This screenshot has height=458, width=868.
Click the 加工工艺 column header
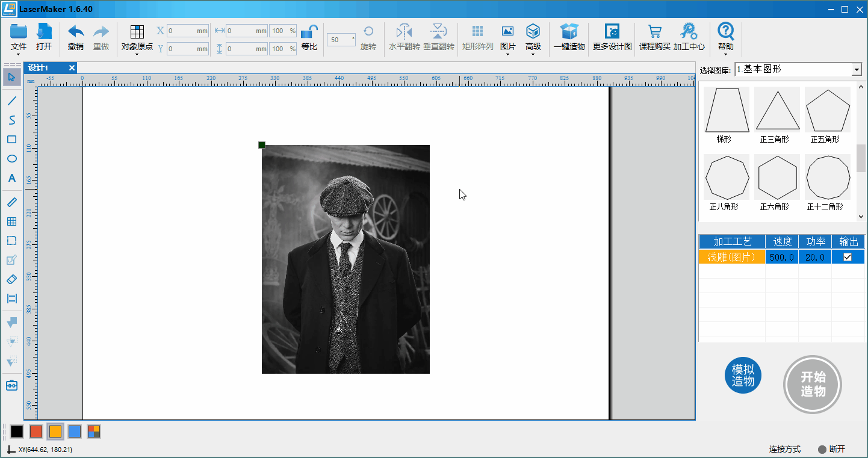tap(732, 241)
